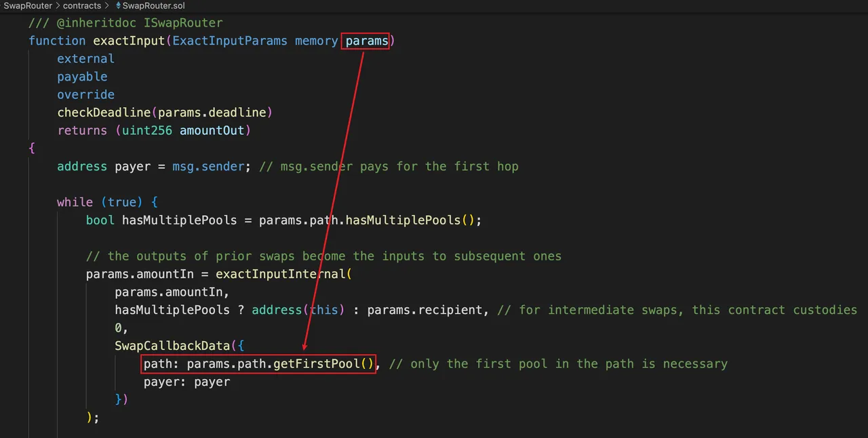Open the contracts folder breadcrumb
Viewport: 868px width, 438px height.
pyautogui.click(x=82, y=5)
